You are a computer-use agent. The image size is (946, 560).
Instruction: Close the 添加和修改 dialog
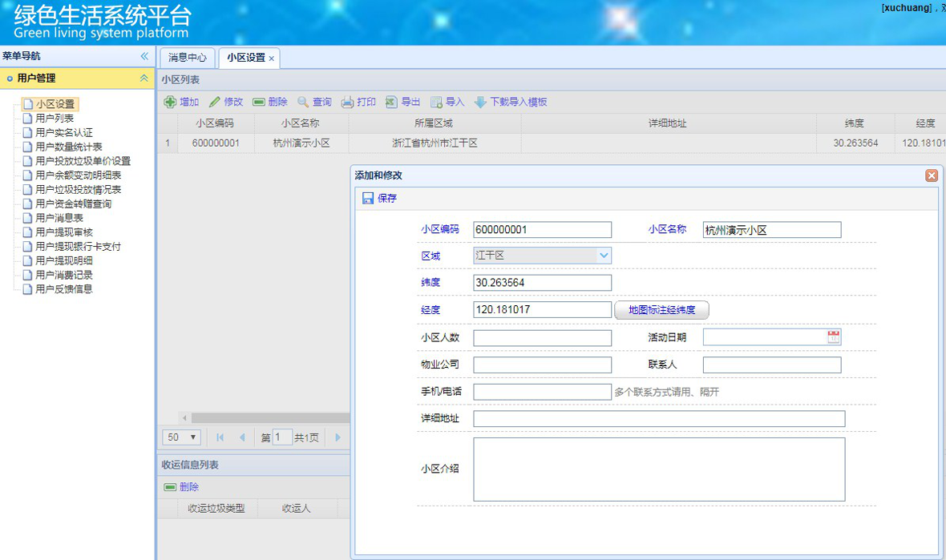tap(932, 175)
